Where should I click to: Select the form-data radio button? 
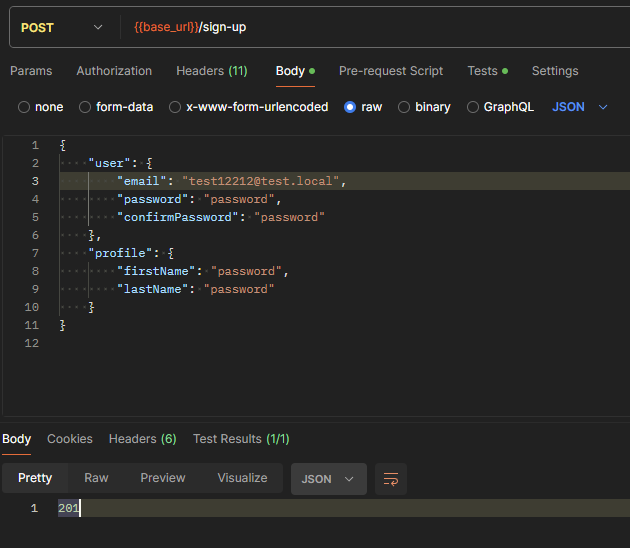tap(85, 107)
